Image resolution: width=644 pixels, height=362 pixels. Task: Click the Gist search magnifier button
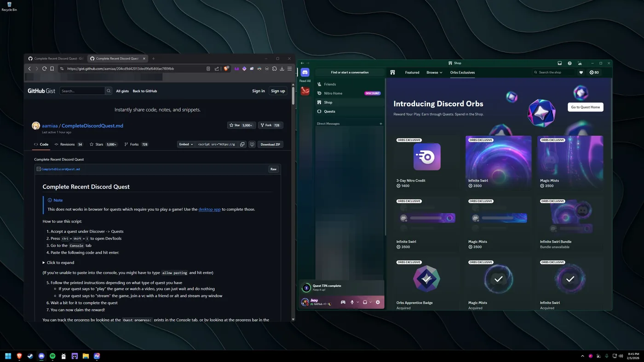point(109,91)
